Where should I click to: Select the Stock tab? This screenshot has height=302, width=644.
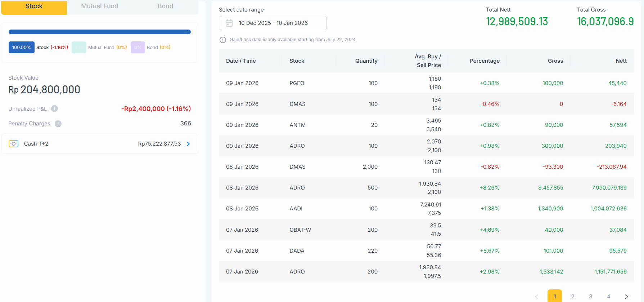[x=34, y=6]
